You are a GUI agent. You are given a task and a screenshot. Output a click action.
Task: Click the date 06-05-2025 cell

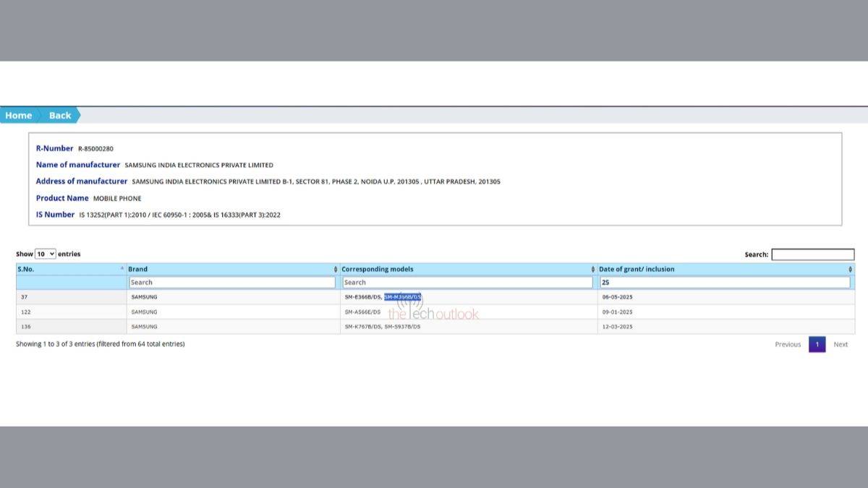pyautogui.click(x=726, y=297)
